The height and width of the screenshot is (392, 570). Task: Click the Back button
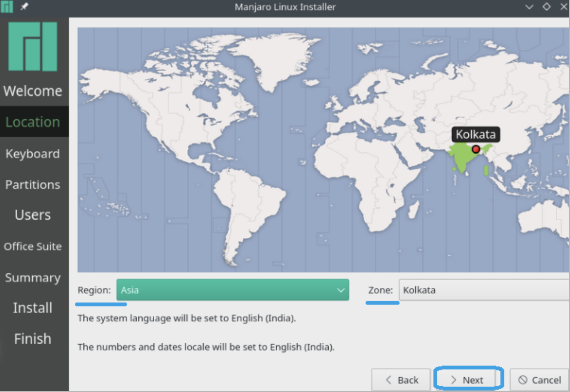tap(401, 380)
